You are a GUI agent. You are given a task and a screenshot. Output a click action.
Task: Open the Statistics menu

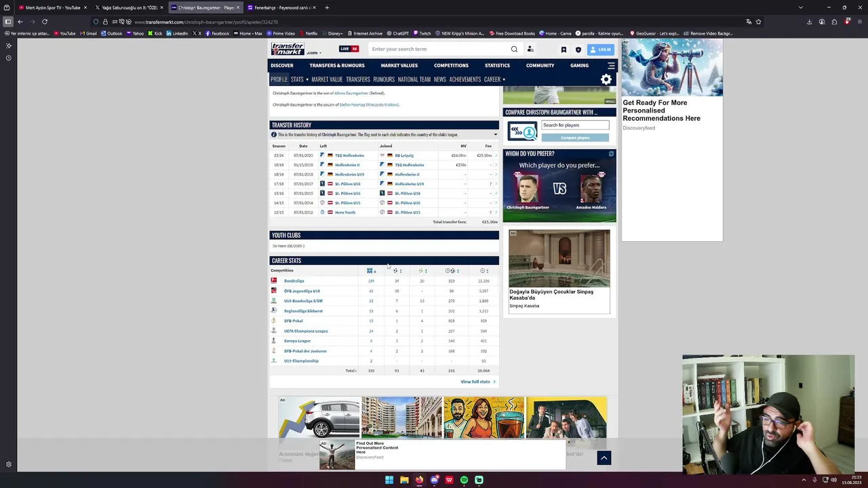pos(497,66)
